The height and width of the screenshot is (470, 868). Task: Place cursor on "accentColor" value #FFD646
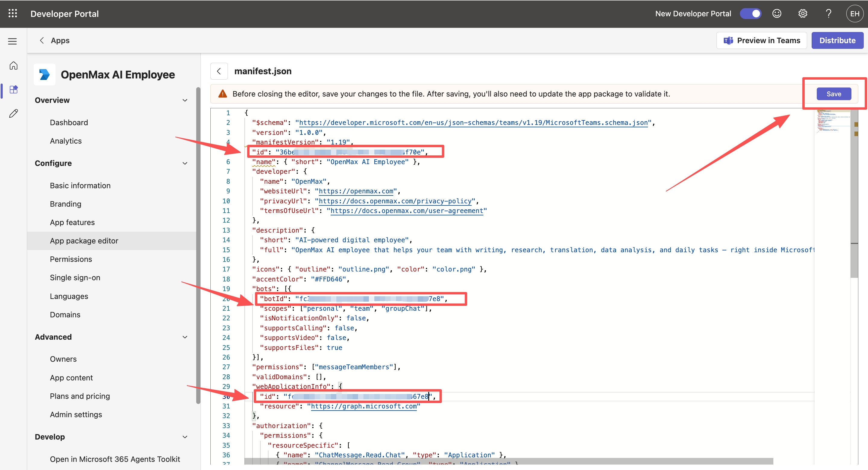pos(329,279)
